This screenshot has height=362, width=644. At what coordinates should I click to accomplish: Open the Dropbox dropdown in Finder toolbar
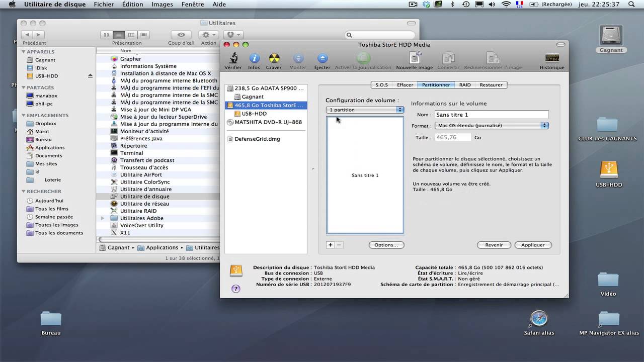(233, 35)
